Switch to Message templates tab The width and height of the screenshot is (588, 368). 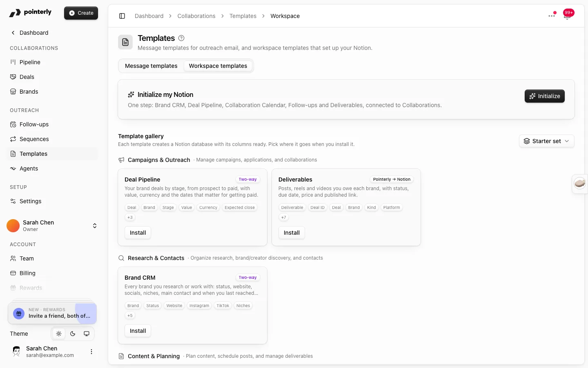[151, 66]
